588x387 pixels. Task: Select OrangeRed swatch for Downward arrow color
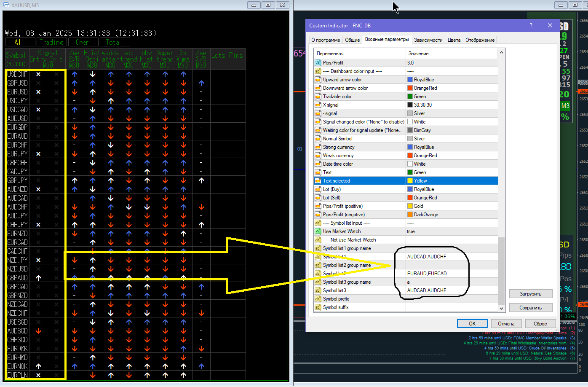410,88
